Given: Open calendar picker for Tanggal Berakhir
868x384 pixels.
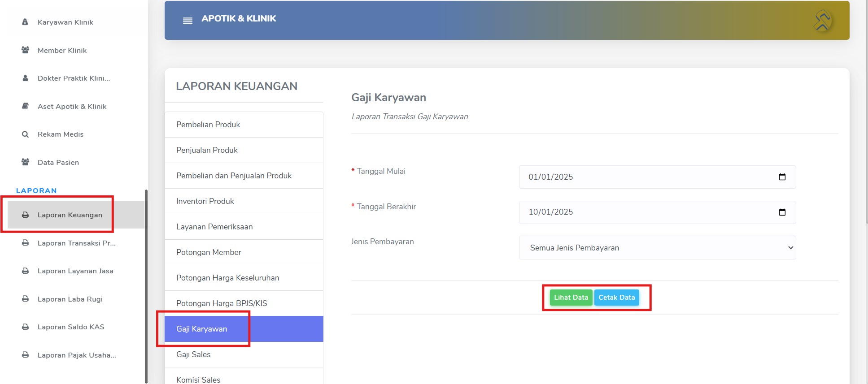Looking at the screenshot, I should click(782, 212).
